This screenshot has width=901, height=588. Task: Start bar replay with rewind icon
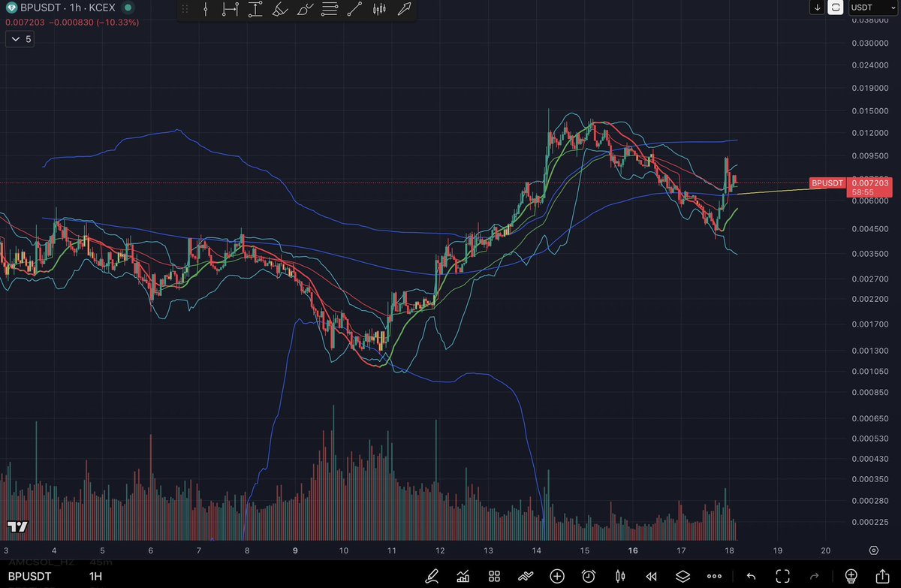pos(652,576)
